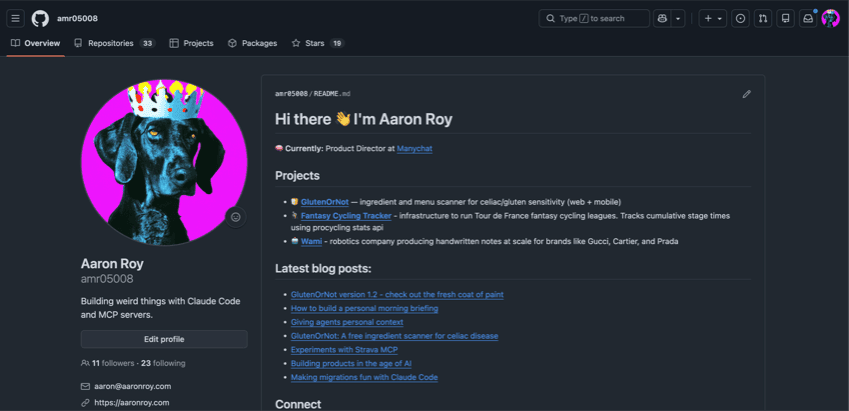Switch to the Repositories tab
The width and height of the screenshot is (849, 411).
114,43
